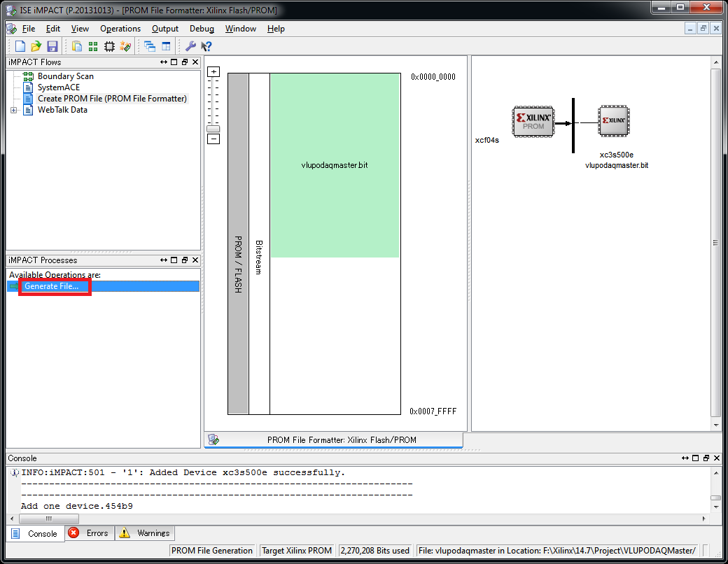Screen dimensions: 728x564
Task: Open the Debug menu
Action: tap(202, 29)
